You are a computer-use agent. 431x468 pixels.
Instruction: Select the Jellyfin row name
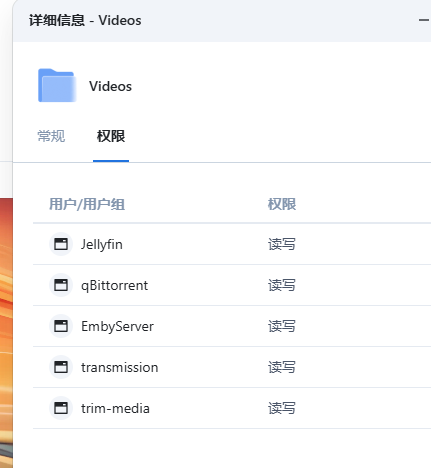(102, 244)
